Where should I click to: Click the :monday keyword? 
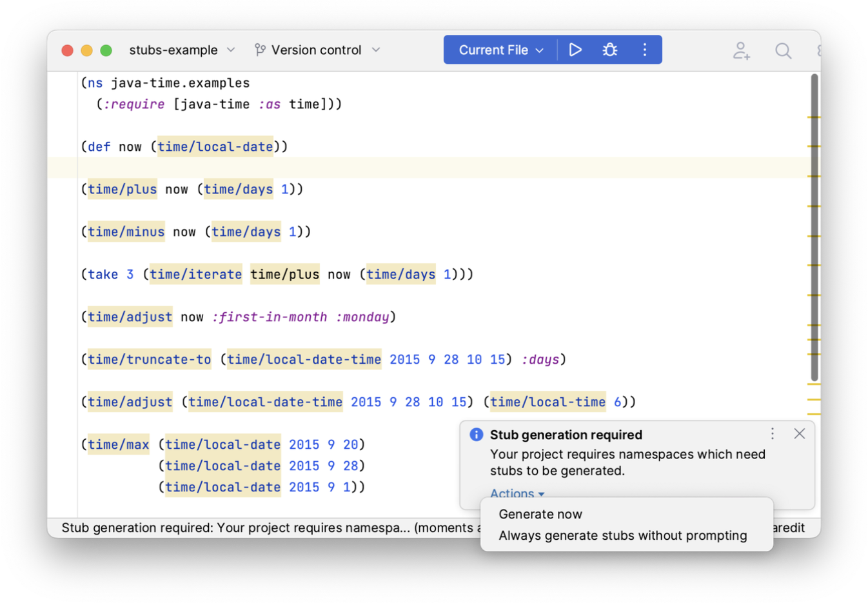point(362,317)
